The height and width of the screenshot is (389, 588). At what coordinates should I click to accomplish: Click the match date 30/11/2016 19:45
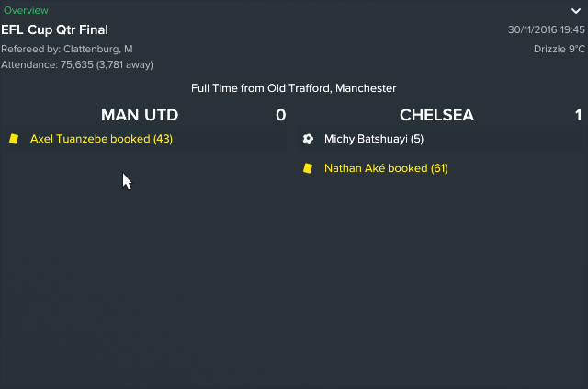coord(547,29)
